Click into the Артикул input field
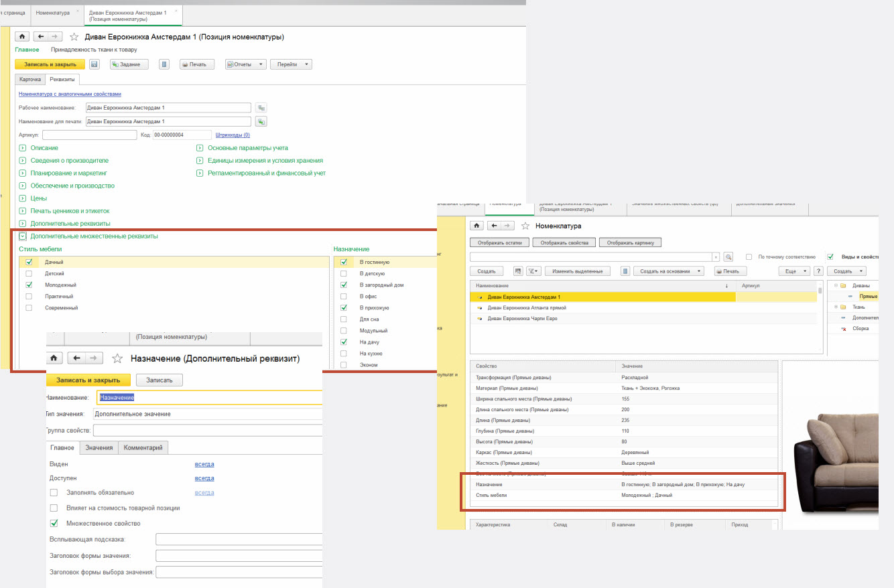 [89, 135]
